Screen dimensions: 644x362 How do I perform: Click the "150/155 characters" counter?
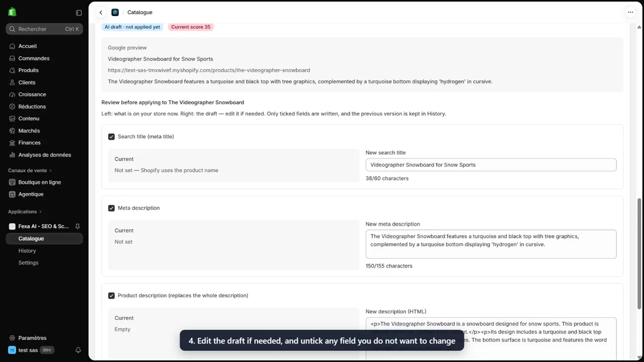click(x=389, y=266)
